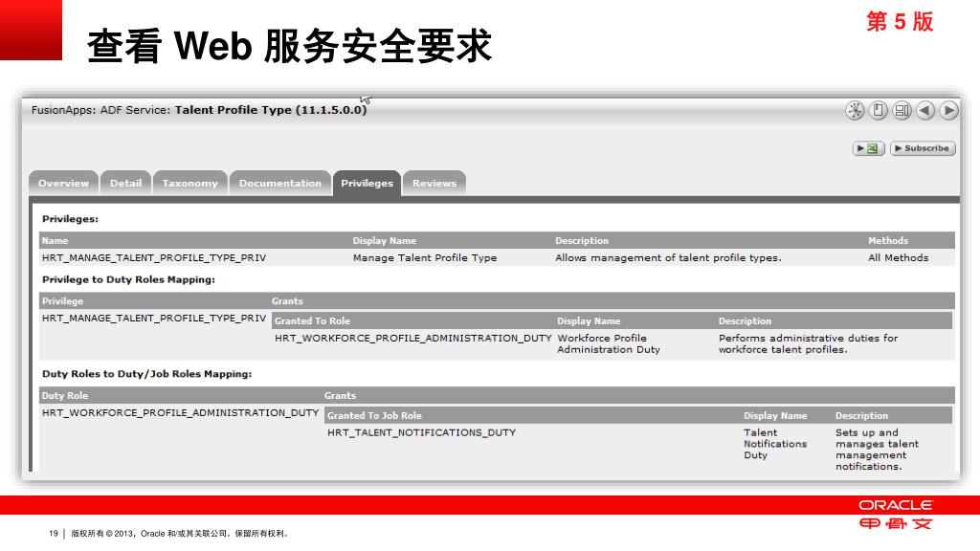Image resolution: width=980 pixels, height=551 pixels.
Task: Click the 'Privilege to Duty Roles Mapping:' heading
Action: 128,280
